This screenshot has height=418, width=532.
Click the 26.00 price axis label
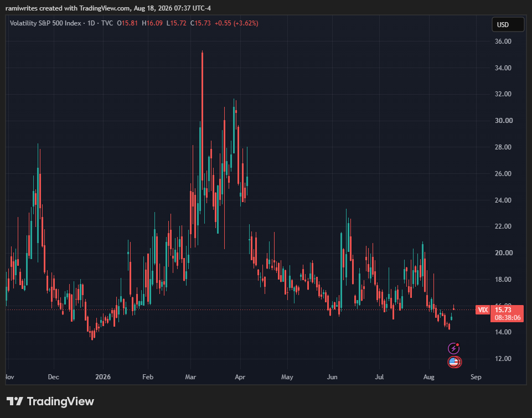(x=503, y=173)
